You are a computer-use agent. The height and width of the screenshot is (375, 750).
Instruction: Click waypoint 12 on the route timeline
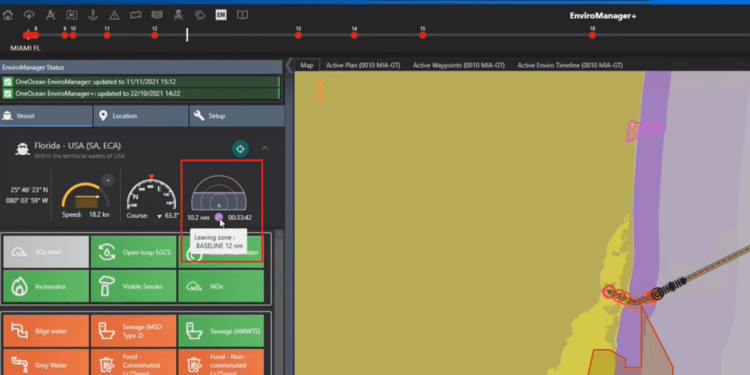[154, 35]
